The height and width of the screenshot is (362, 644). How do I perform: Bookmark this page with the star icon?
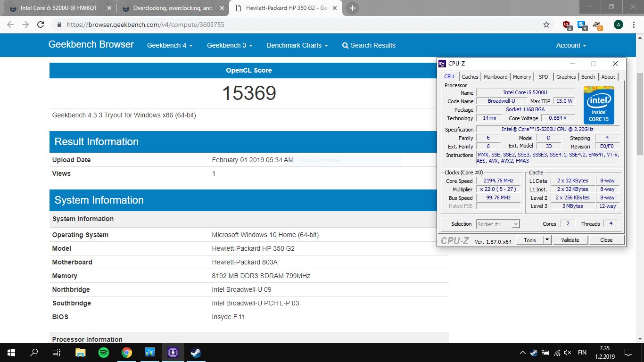[x=546, y=25]
